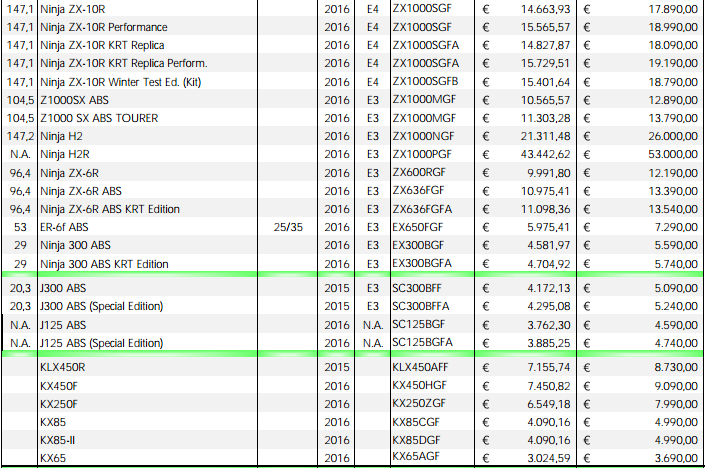Select the 9.090,00 retail price cell
705x468 pixels.
[x=676, y=386]
